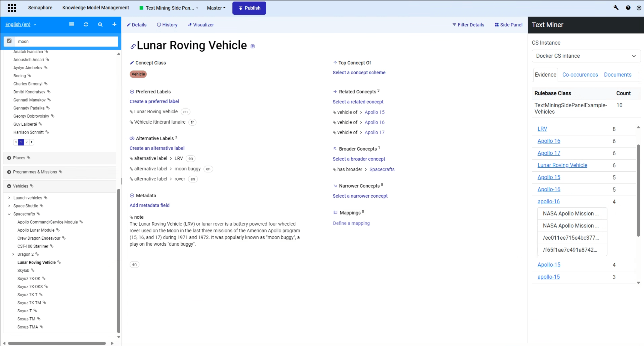Open the CS Instance dropdown

586,56
